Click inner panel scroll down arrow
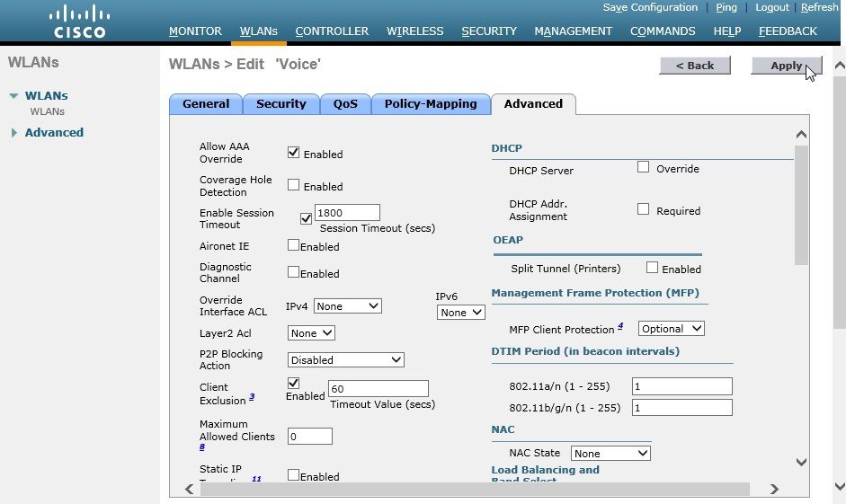The width and height of the screenshot is (846, 504). (x=801, y=462)
